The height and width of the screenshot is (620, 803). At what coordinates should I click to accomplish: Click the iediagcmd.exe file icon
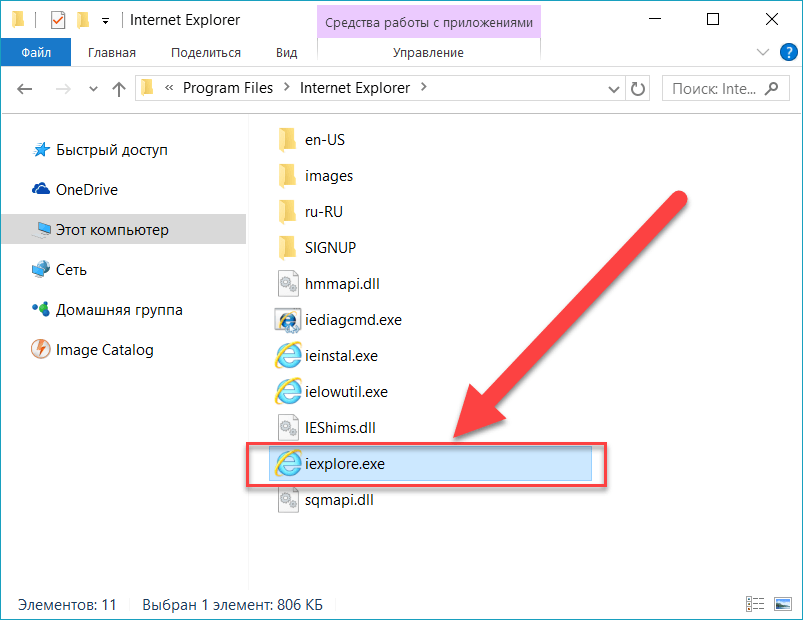click(x=288, y=320)
